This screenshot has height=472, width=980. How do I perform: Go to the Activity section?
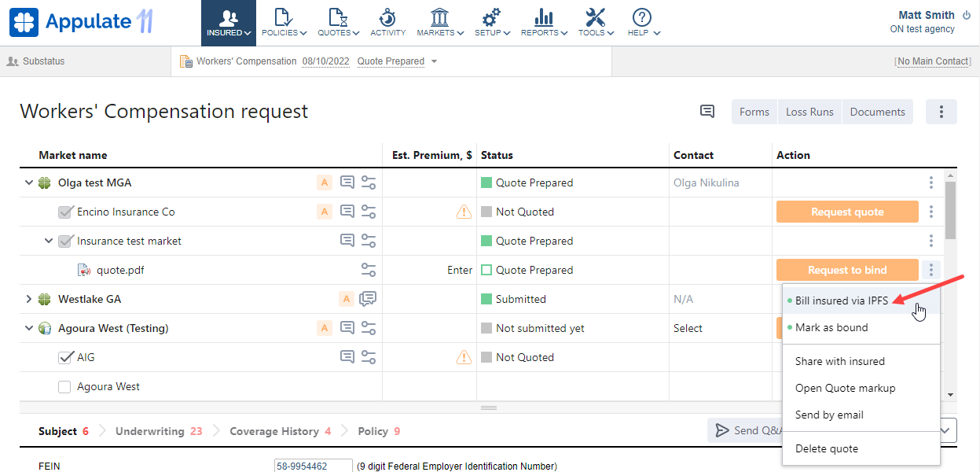pyautogui.click(x=387, y=23)
